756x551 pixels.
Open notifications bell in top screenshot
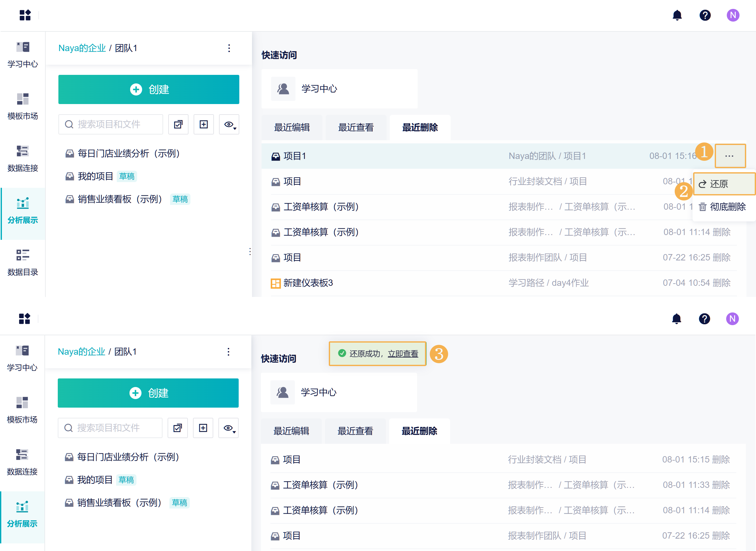(677, 15)
